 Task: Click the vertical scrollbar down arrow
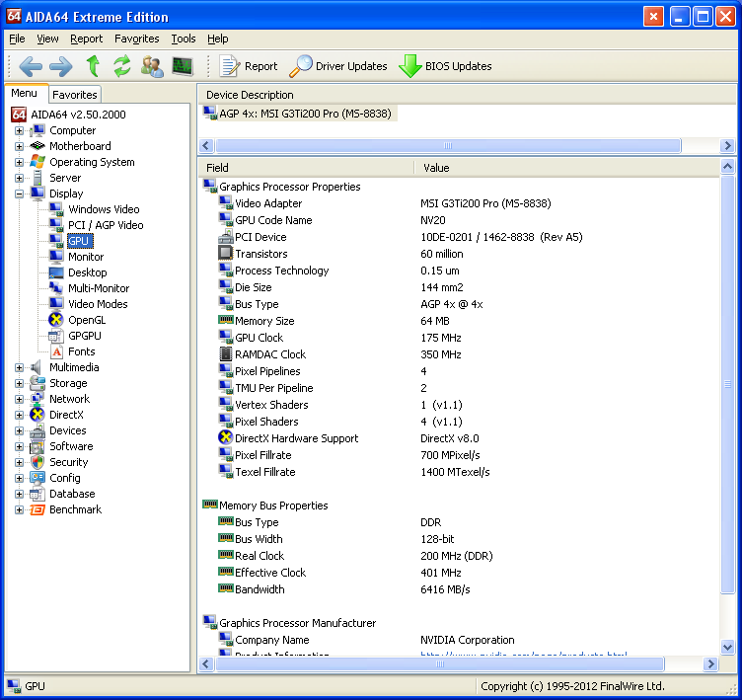(727, 647)
